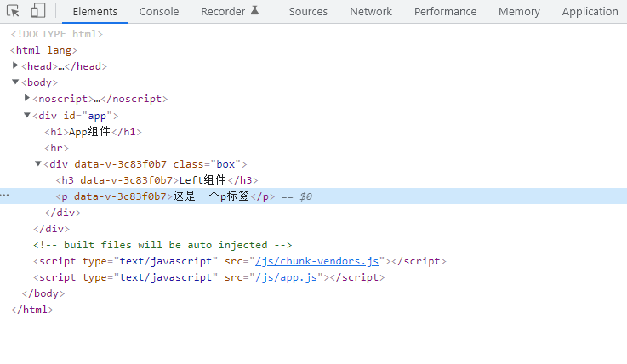Select the <html lang> element

43,50
